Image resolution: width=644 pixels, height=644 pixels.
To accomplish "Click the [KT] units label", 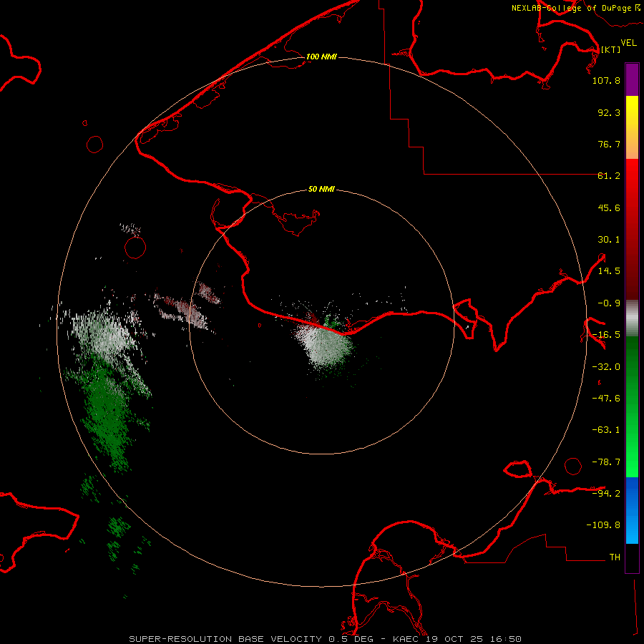I will point(611,49).
